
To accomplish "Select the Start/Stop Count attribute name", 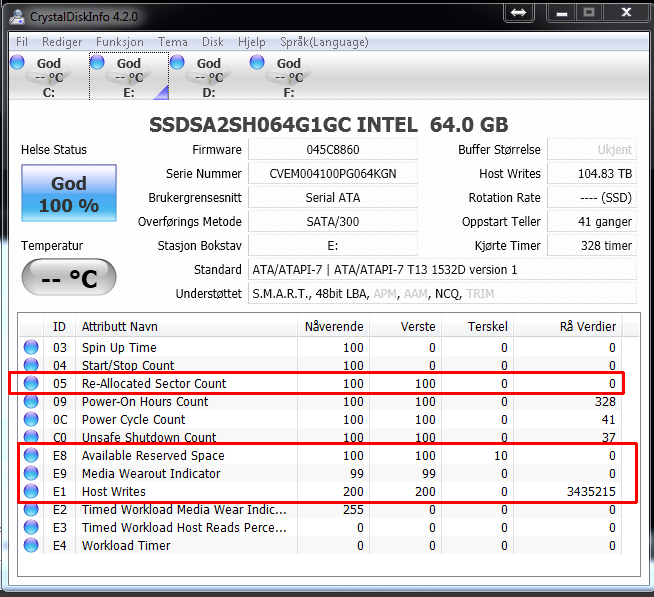I will (128, 365).
